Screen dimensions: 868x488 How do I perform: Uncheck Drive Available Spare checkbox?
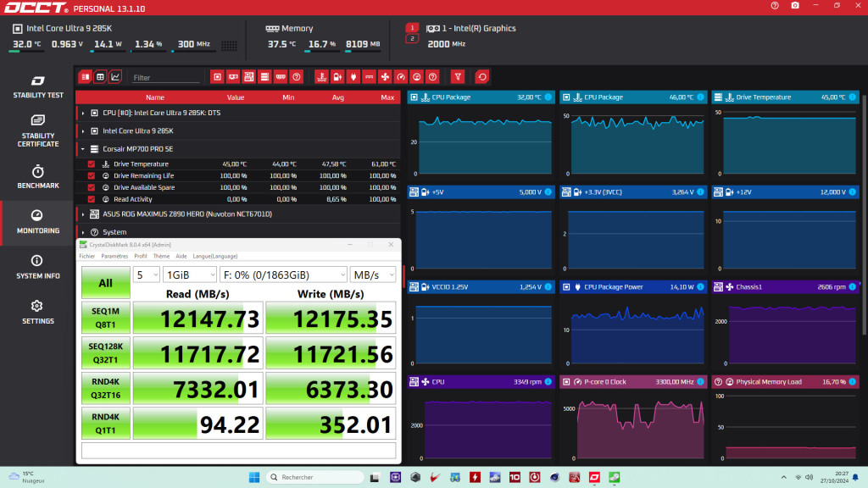92,187
